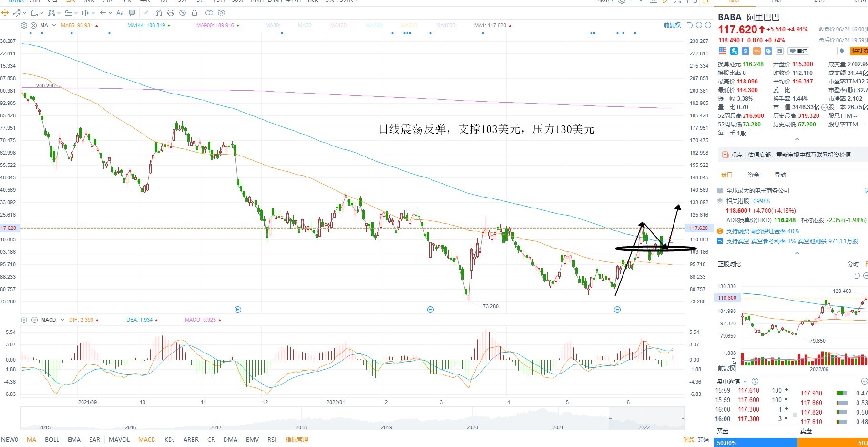Select the move/pan crosshair tool
The width and height of the screenshot is (868, 447).
click(x=5, y=13)
